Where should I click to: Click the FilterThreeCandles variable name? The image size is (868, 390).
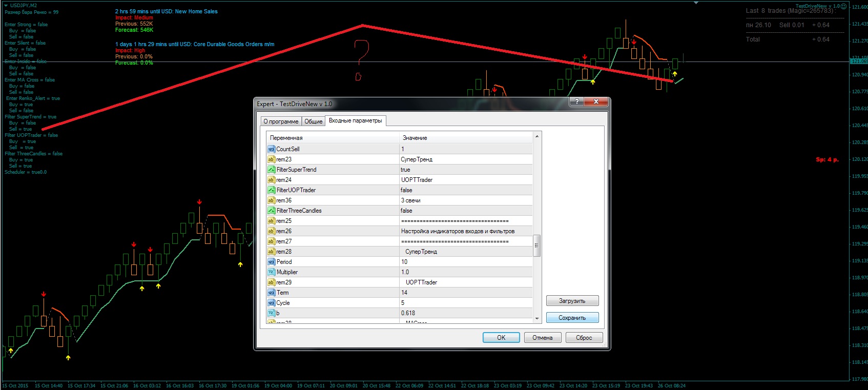(x=299, y=211)
